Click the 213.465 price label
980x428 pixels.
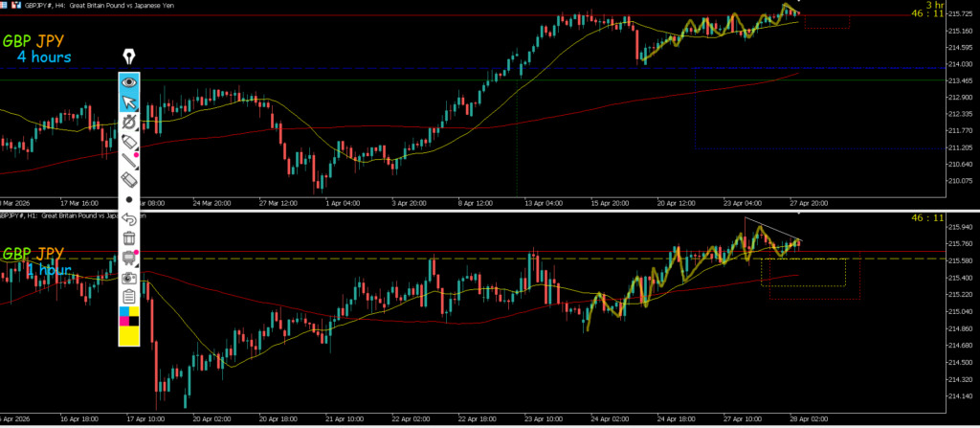click(x=962, y=80)
